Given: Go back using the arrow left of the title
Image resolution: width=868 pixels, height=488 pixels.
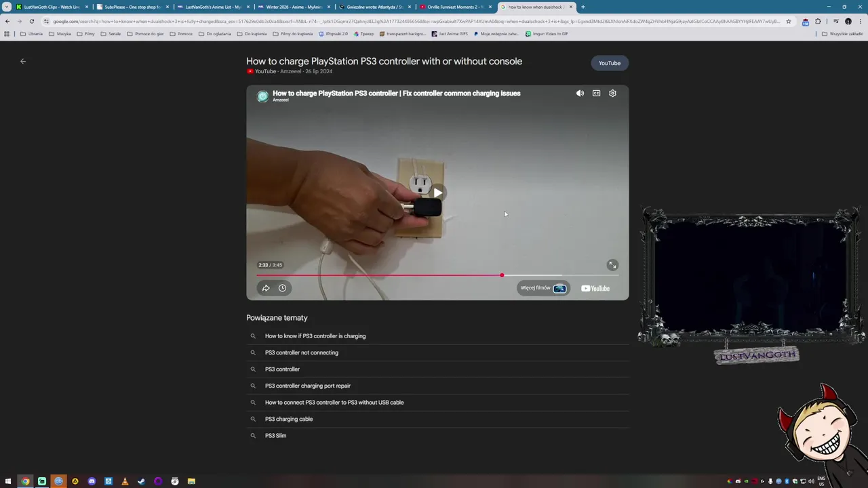Looking at the screenshot, I should click(x=23, y=61).
